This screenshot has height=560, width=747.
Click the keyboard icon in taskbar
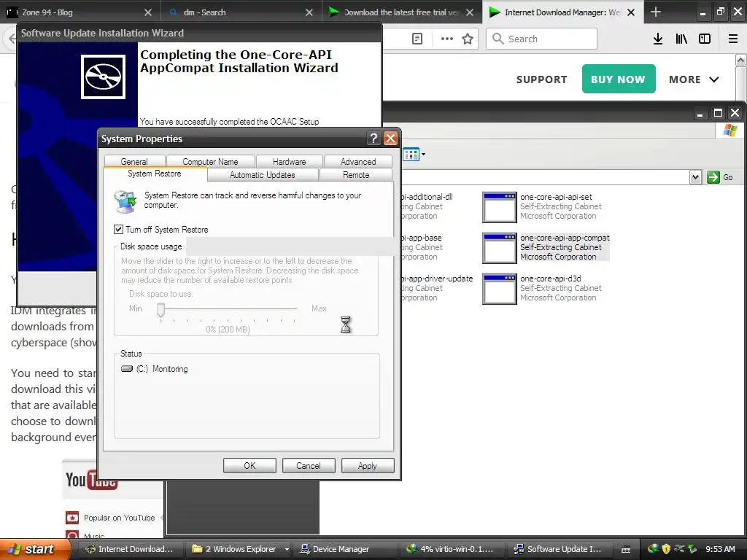pyautogui.click(x=626, y=550)
